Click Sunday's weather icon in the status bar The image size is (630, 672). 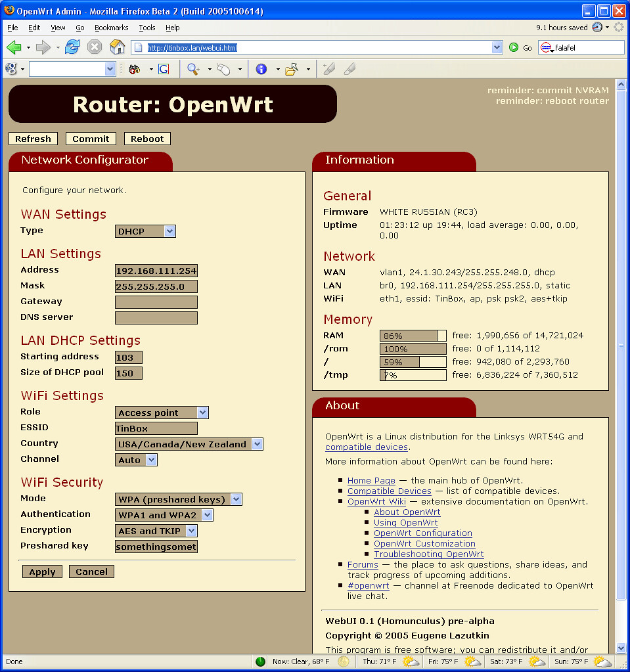[x=602, y=661]
